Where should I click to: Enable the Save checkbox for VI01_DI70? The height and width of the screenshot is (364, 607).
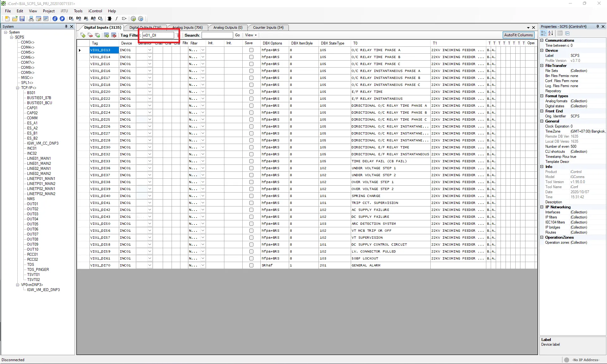[x=251, y=266]
